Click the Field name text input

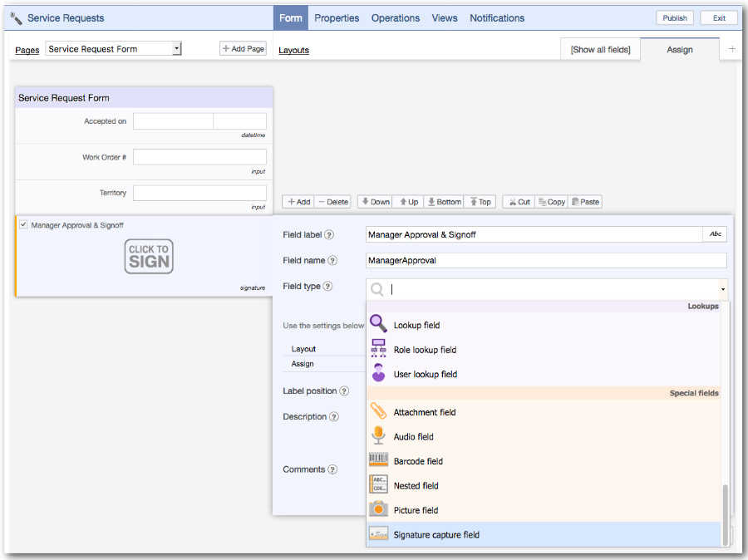546,260
